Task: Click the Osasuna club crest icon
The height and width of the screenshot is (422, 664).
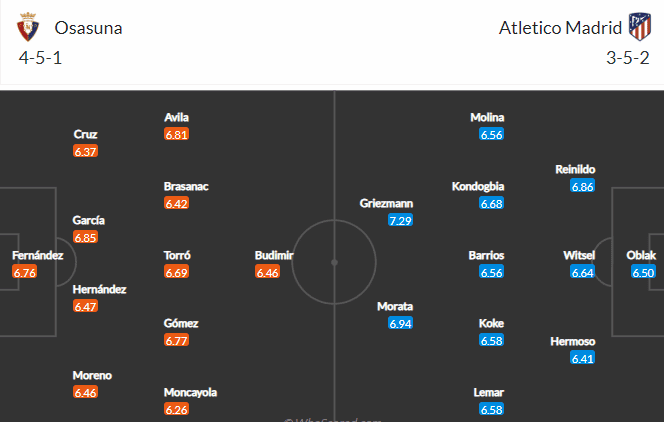Action: [x=28, y=27]
